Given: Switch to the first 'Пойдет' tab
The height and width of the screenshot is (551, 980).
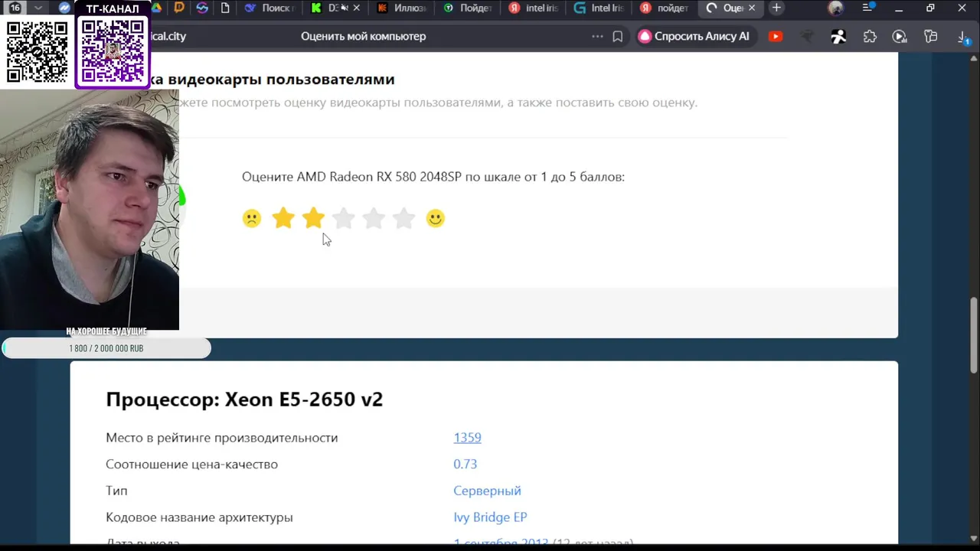Looking at the screenshot, I should (x=468, y=8).
